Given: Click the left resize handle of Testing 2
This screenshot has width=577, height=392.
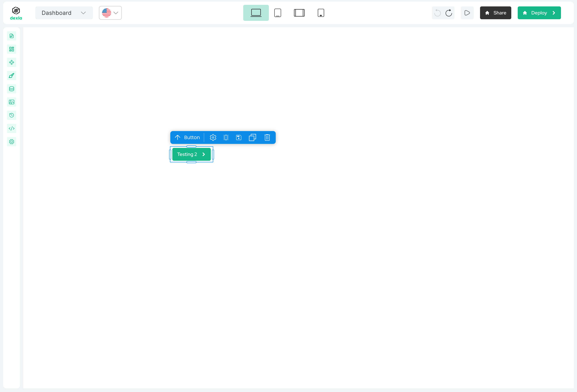Looking at the screenshot, I should [x=170, y=155].
